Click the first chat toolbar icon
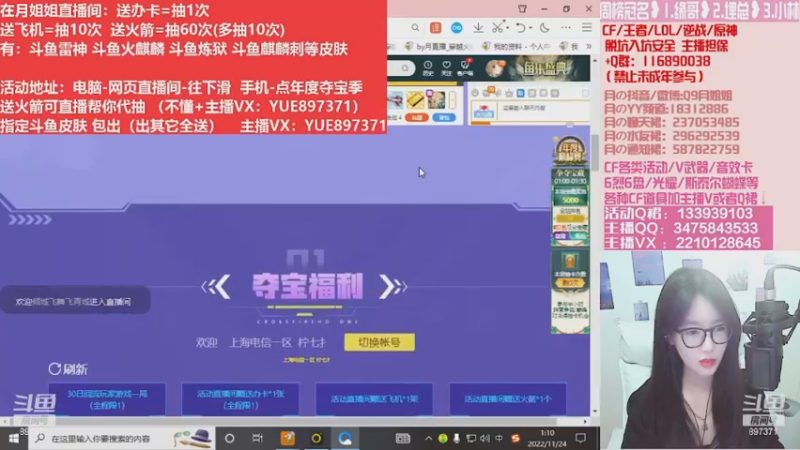The image size is (800, 450). coord(475,93)
